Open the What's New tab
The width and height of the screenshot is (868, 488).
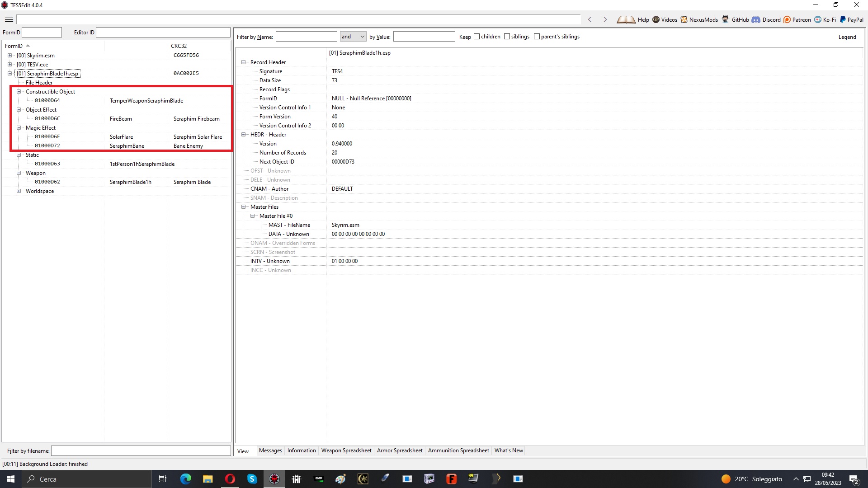tap(509, 450)
